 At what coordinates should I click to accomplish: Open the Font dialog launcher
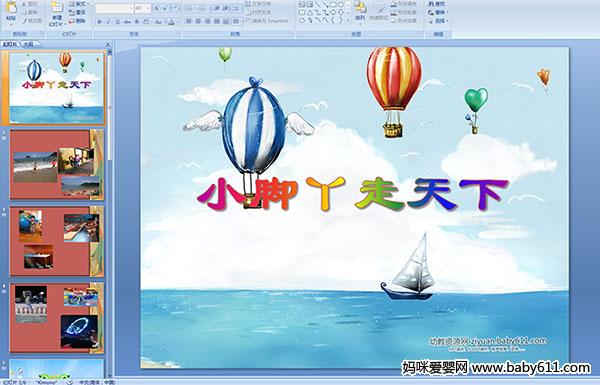pyautogui.click(x=178, y=34)
